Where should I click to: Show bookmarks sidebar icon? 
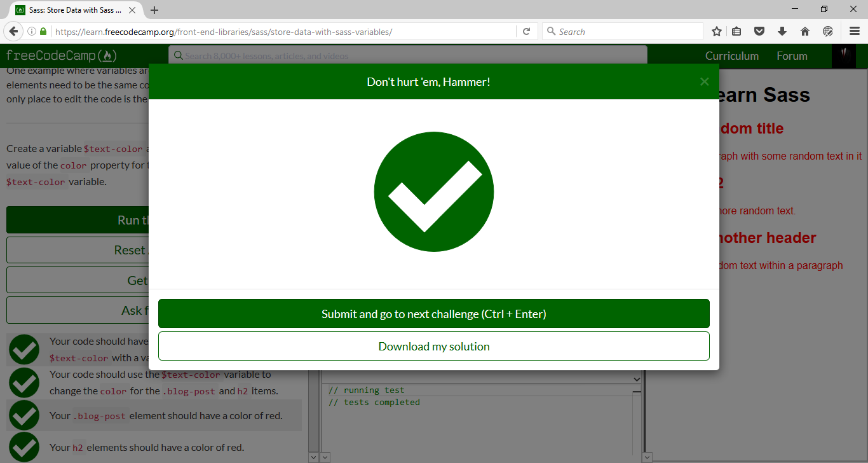[x=736, y=31]
